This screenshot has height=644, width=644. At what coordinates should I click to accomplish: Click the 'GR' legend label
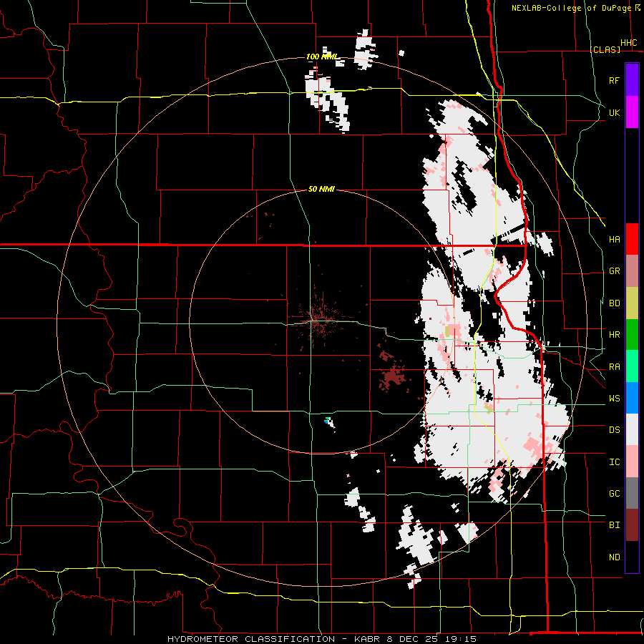(x=614, y=271)
